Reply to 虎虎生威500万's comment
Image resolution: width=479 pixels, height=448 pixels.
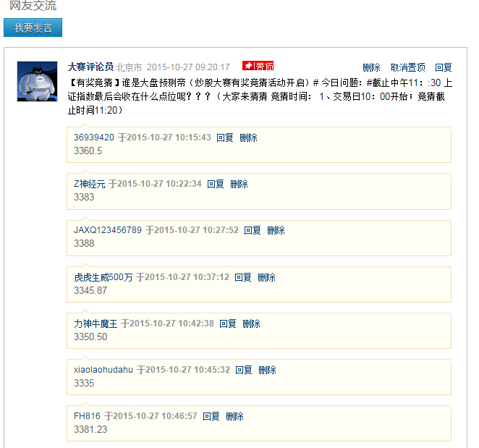(243, 277)
